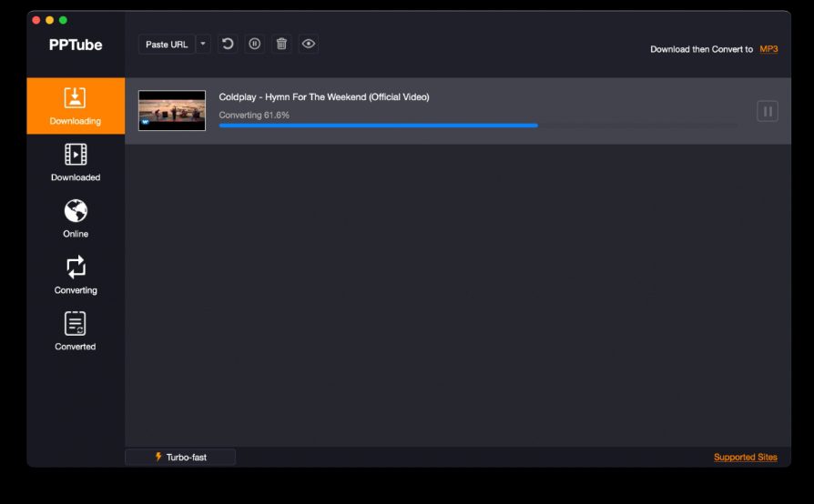Click the PPTube logo text

coord(76,45)
